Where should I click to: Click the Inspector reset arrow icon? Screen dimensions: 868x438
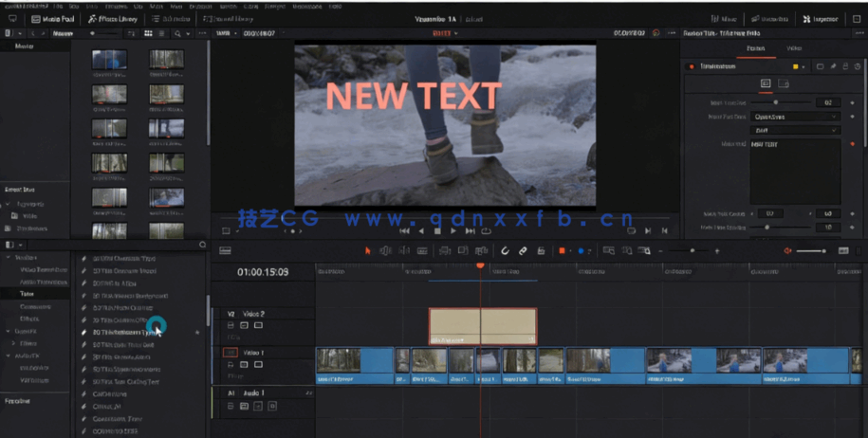pos(858,66)
